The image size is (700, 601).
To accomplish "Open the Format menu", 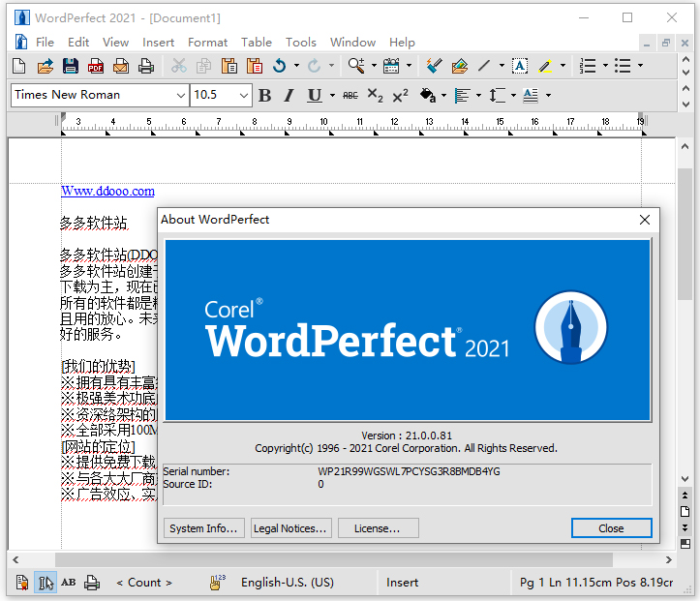I will click(207, 42).
